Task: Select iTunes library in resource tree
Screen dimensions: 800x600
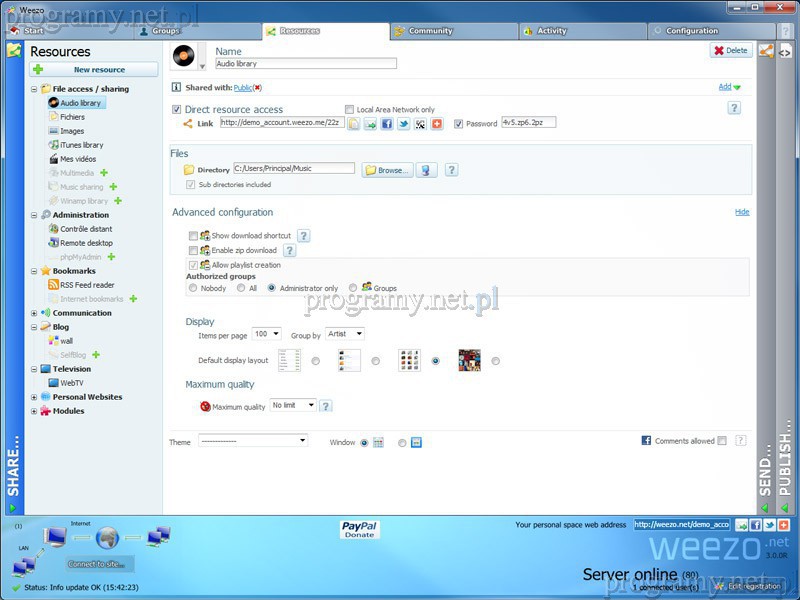Action: pyautogui.click(x=81, y=145)
